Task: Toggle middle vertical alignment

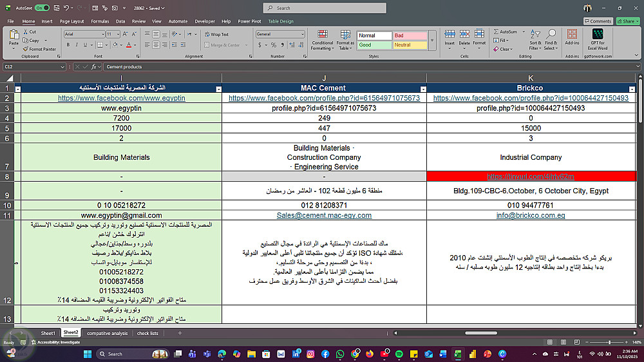Action: tap(156, 34)
